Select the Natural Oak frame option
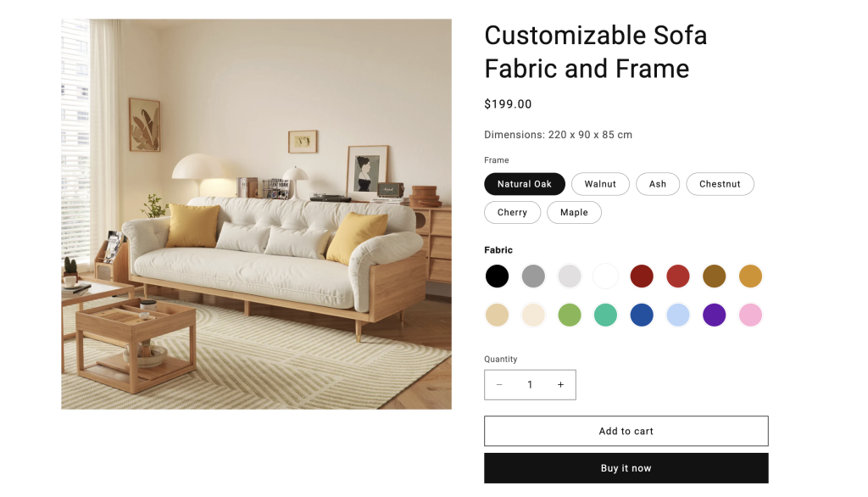Viewport: 868px width, 497px height. point(524,184)
